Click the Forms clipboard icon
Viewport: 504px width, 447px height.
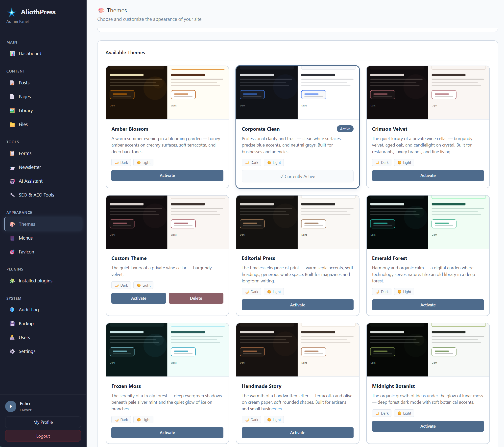12,153
